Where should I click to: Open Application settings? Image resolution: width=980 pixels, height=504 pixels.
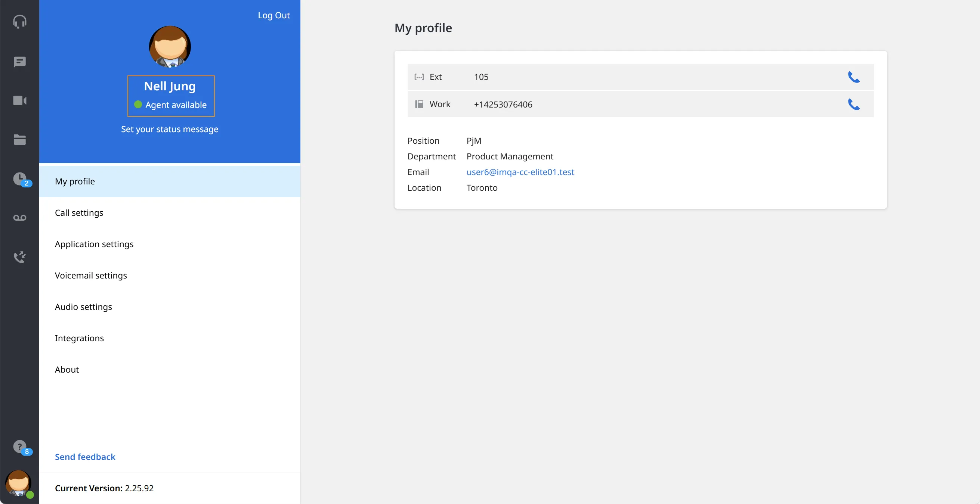[x=170, y=244]
